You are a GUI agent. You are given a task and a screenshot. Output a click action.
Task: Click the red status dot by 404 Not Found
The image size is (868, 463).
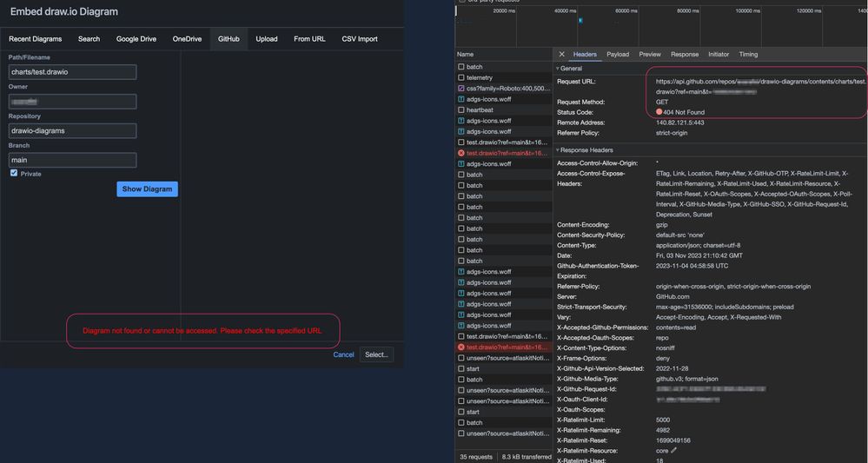click(x=659, y=112)
